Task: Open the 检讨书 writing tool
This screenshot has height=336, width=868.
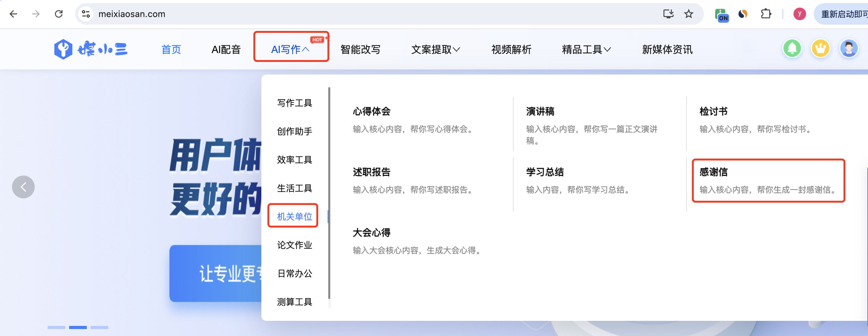Action: (713, 111)
